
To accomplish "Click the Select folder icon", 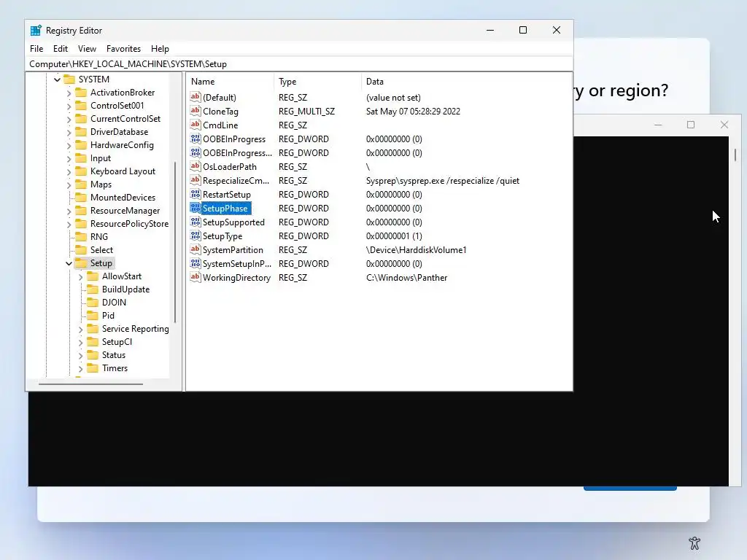I will pos(81,250).
